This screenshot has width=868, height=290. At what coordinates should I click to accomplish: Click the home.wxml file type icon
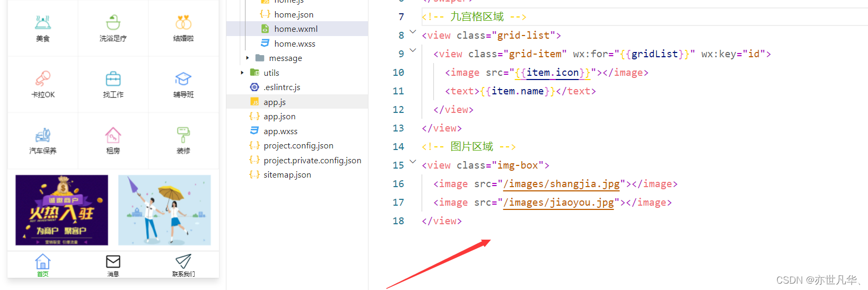pos(265,29)
